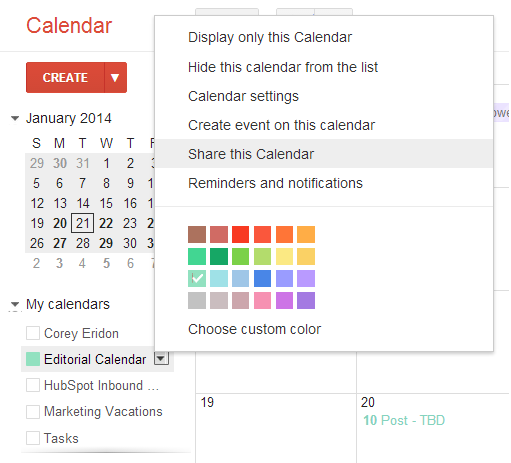Select January 21 in the mini calendar
This screenshot has width=511, height=463.
[82, 223]
